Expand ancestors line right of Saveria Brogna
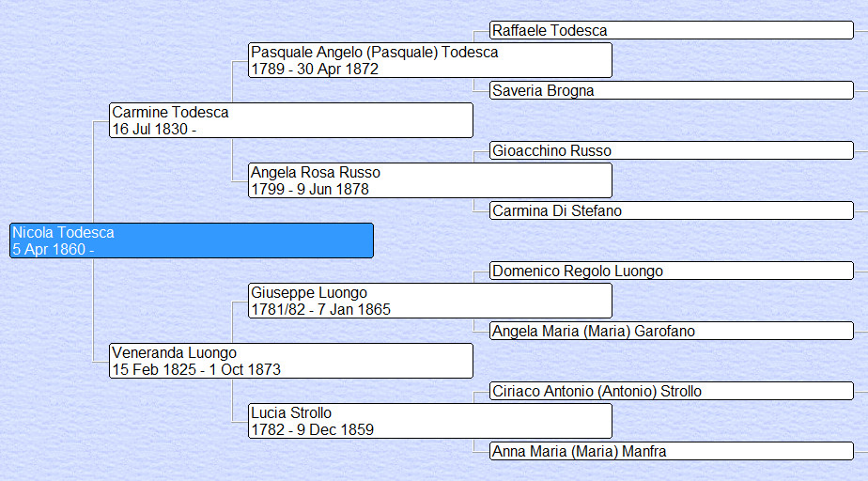 pos(860,90)
